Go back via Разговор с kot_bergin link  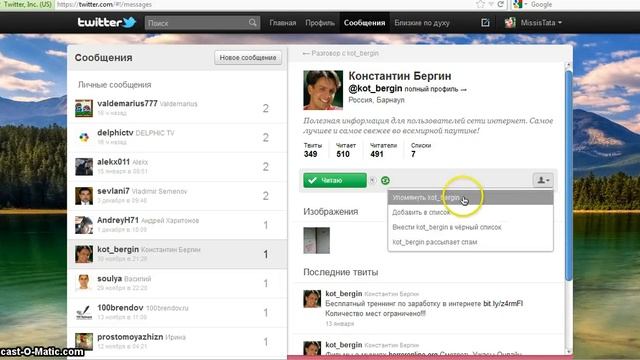click(340, 53)
